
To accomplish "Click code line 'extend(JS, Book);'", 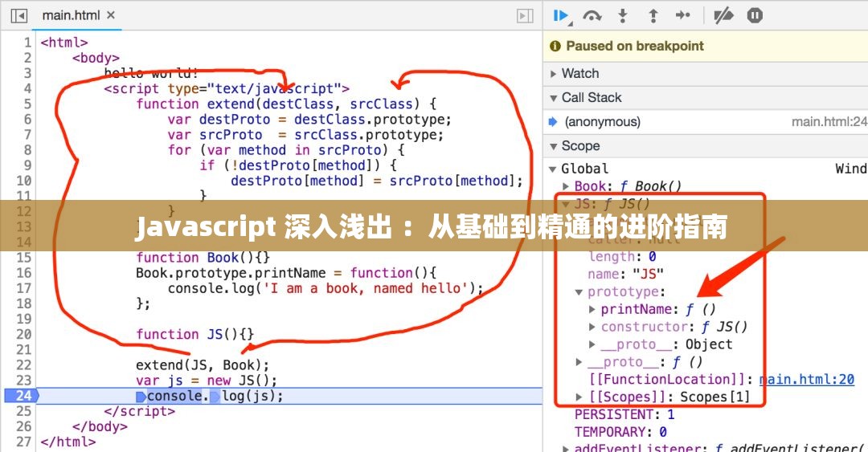I will pos(203,365).
